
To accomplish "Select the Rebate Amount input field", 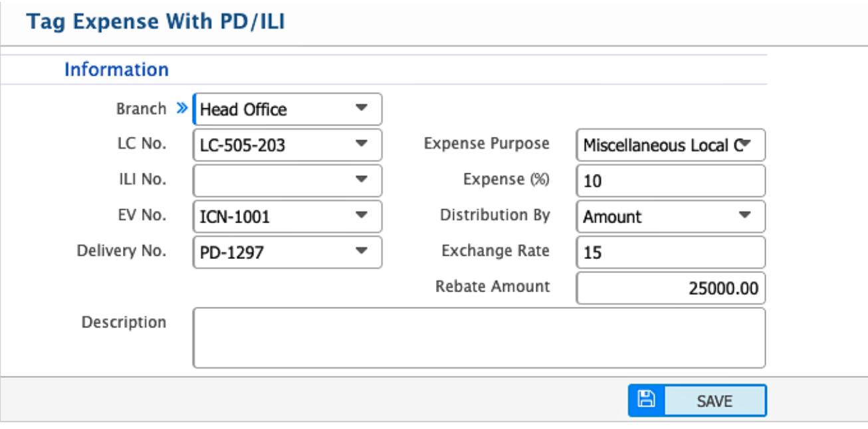I will coord(670,288).
